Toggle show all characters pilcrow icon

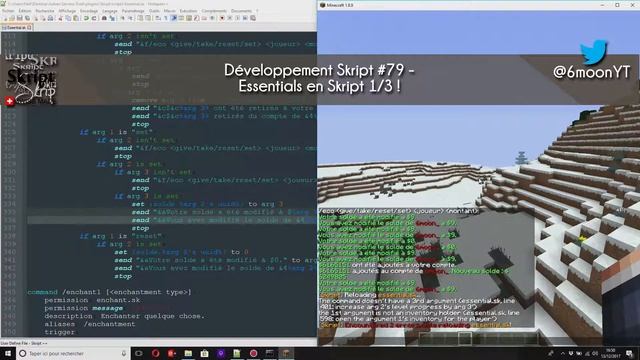166,18
